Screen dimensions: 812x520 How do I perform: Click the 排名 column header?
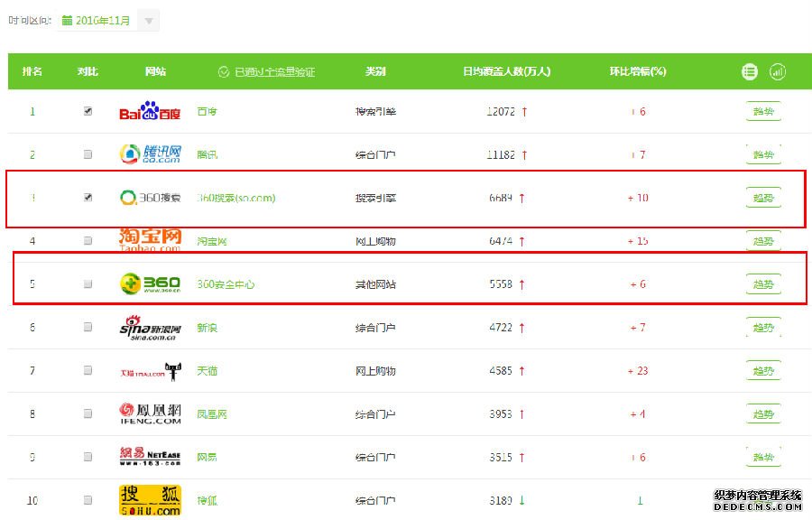(x=32, y=71)
